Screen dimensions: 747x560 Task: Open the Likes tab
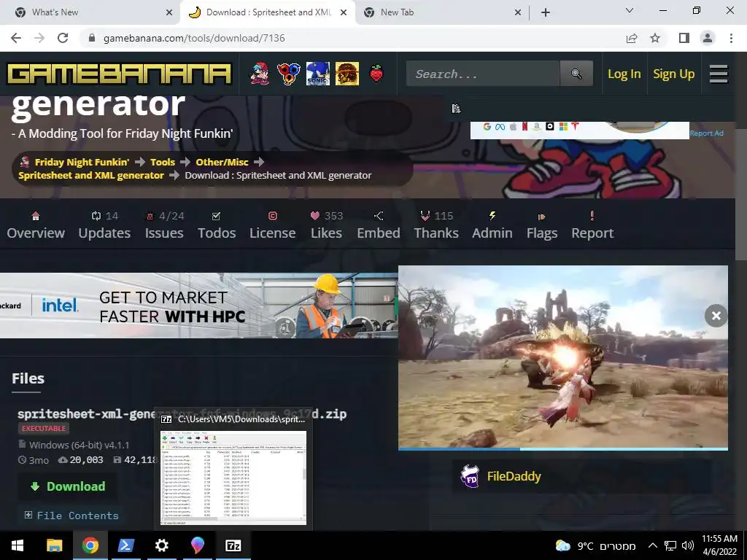326,225
